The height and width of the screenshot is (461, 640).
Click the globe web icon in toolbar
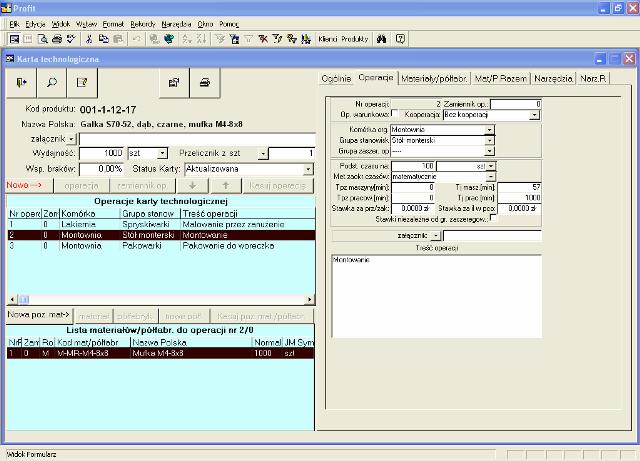point(169,39)
